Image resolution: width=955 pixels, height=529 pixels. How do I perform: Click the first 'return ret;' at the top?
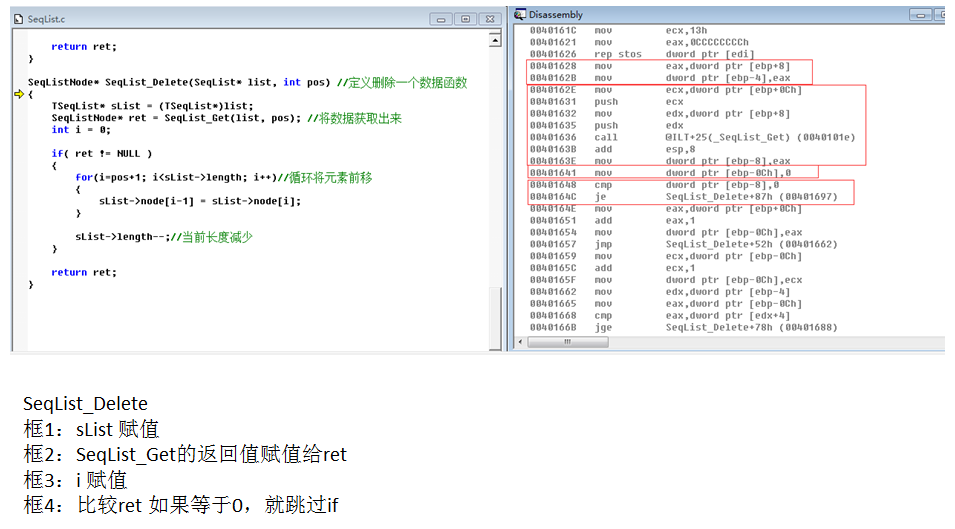[x=83, y=46]
